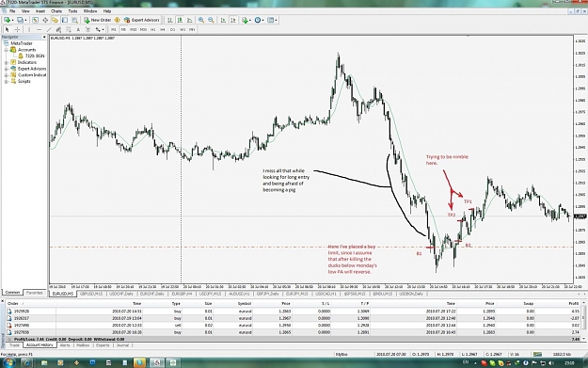Expand the Expert Advisors tree node

(x=7, y=69)
